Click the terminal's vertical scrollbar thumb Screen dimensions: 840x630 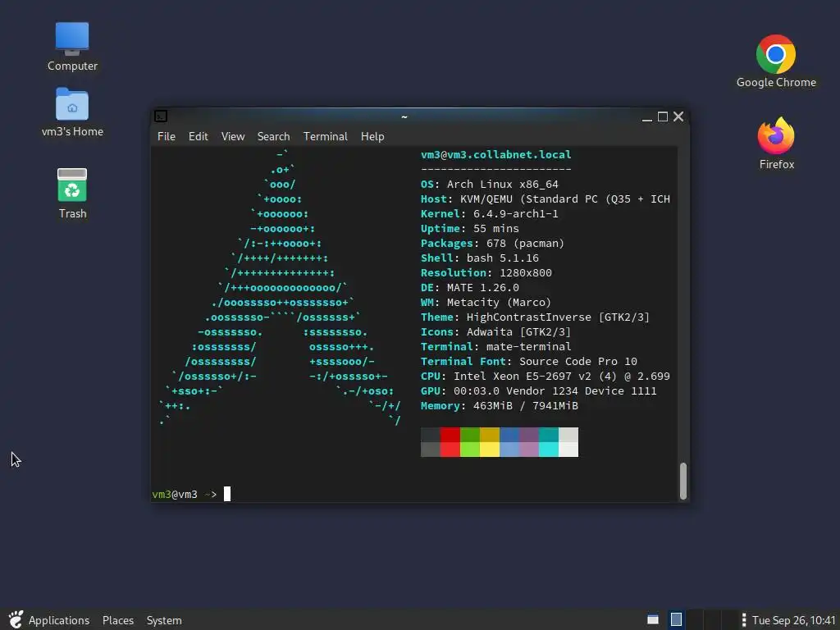click(x=683, y=481)
